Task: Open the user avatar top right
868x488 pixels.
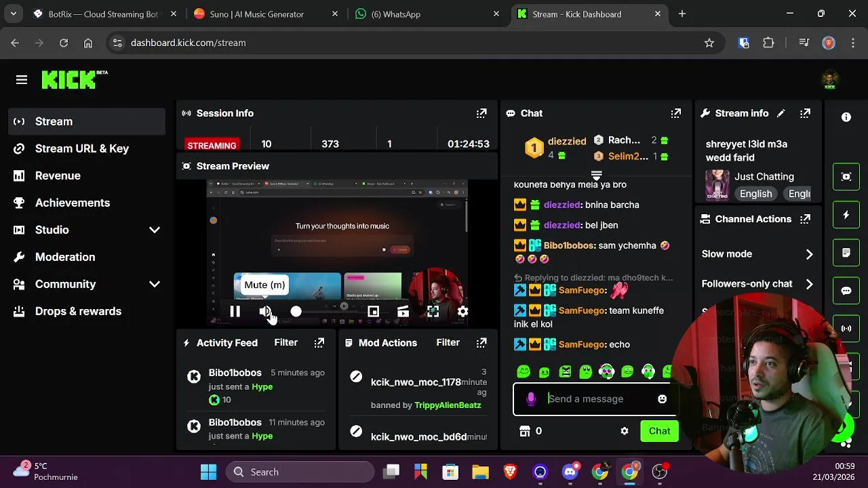Action: (830, 80)
